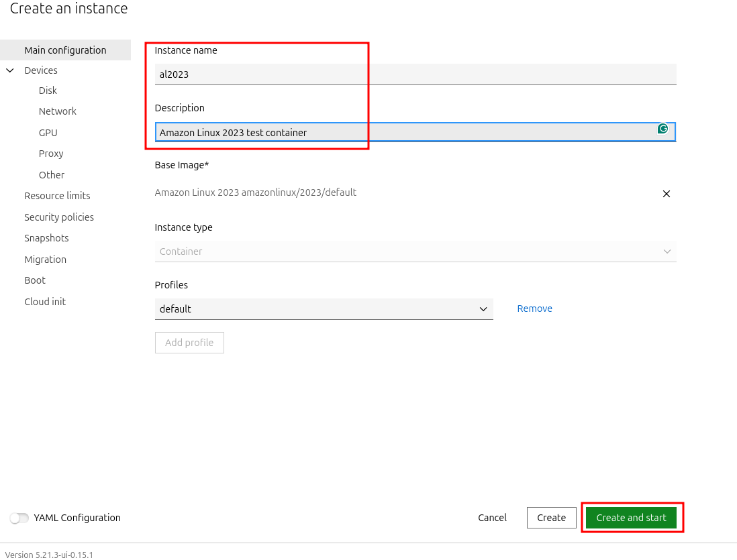Viewport: 737px width, 560px height.
Task: Click the Grammarly icon in Description field
Action: pyautogui.click(x=662, y=128)
